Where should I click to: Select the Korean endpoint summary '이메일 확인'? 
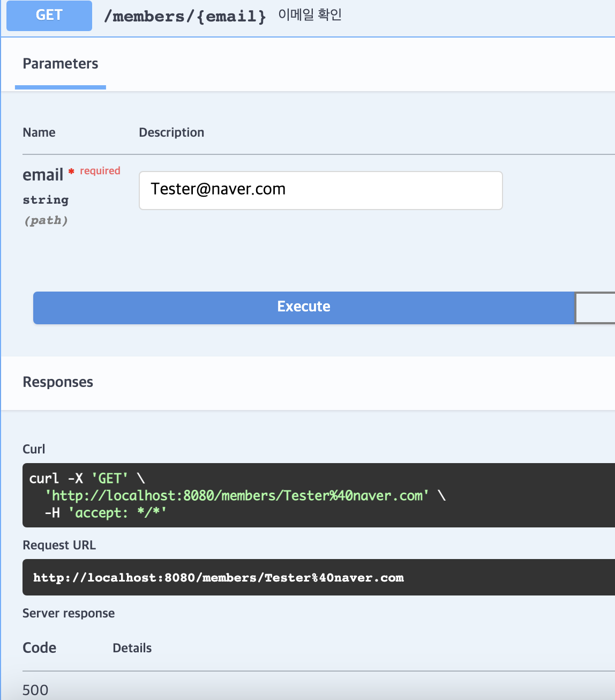pos(310,14)
